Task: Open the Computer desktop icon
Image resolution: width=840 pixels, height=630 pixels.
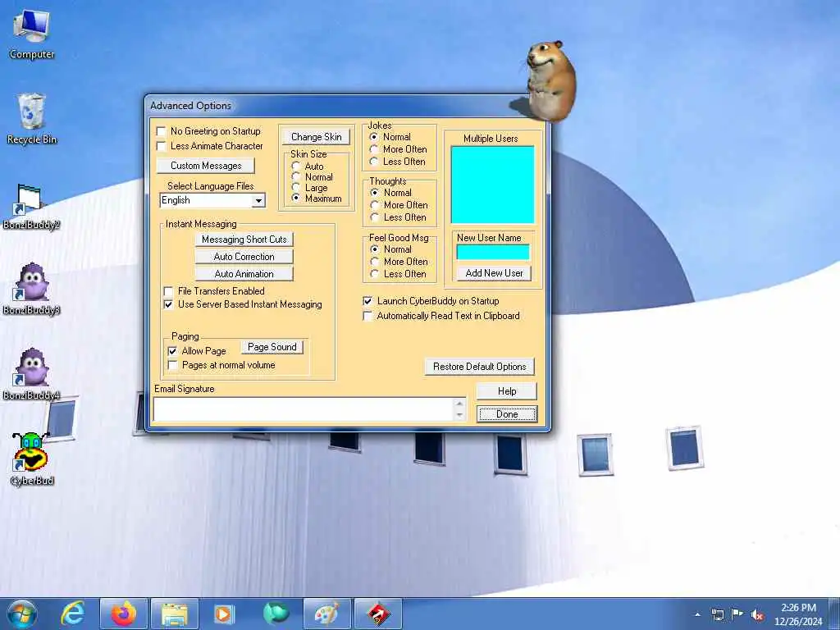Action: pos(32,34)
